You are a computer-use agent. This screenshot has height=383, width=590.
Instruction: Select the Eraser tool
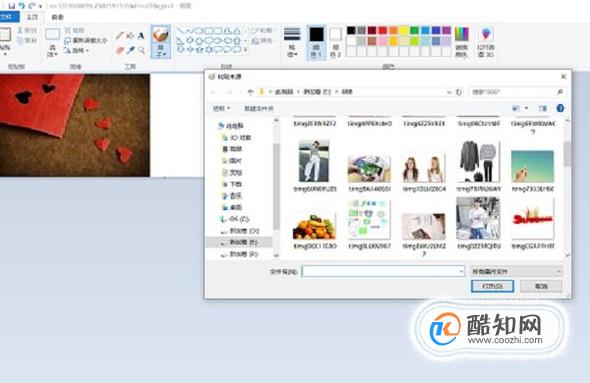(119, 50)
